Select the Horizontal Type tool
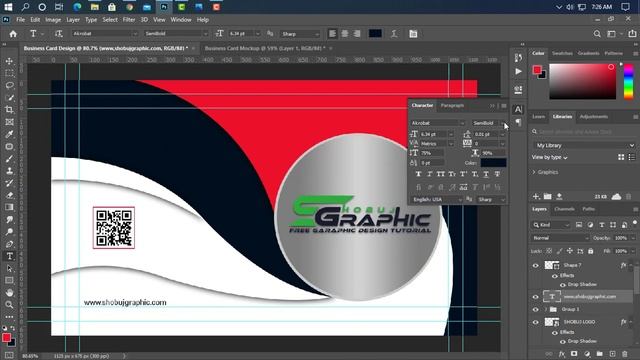The width and height of the screenshot is (640, 360). coord(9,256)
